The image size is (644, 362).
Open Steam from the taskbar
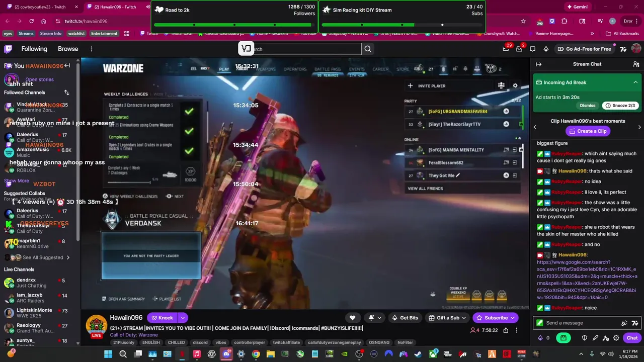(x=418, y=354)
